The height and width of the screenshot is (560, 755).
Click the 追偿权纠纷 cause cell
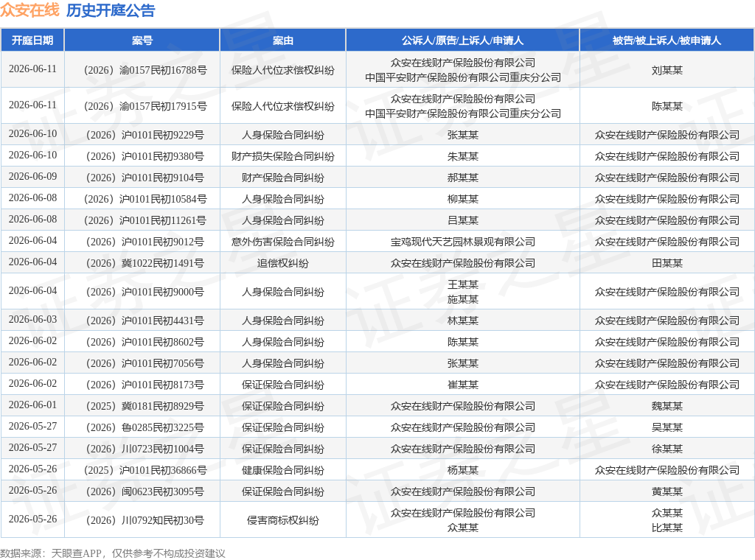[x=282, y=263]
